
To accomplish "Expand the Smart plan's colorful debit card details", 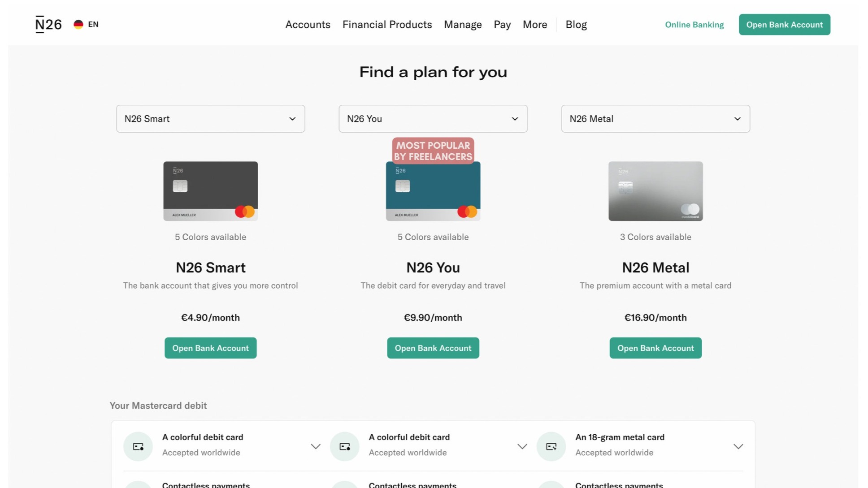I will click(x=316, y=446).
